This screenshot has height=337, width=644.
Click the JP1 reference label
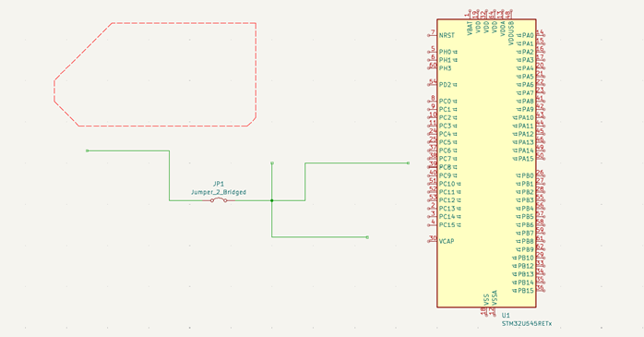(x=219, y=184)
